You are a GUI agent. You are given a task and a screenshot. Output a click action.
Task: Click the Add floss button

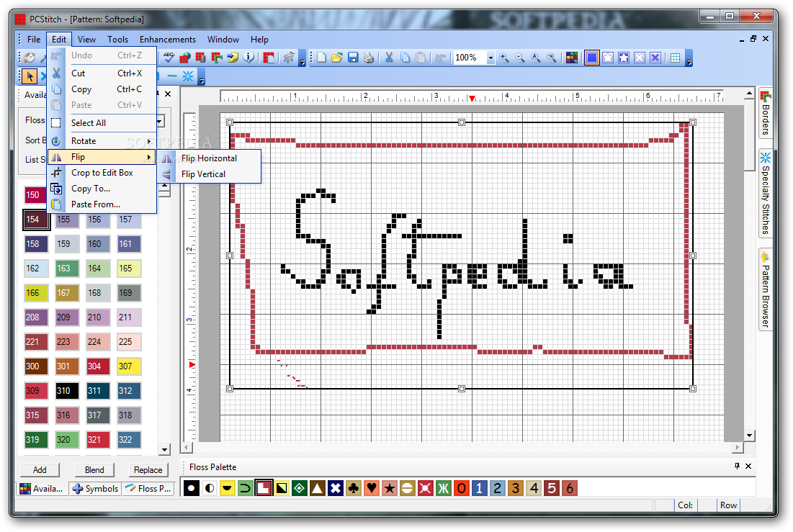tap(40, 470)
